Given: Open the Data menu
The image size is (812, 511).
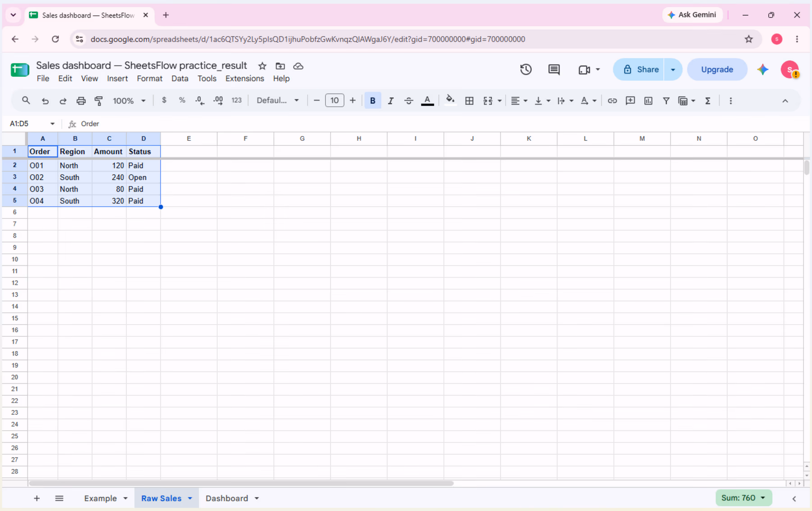Looking at the screenshot, I should click(x=180, y=79).
